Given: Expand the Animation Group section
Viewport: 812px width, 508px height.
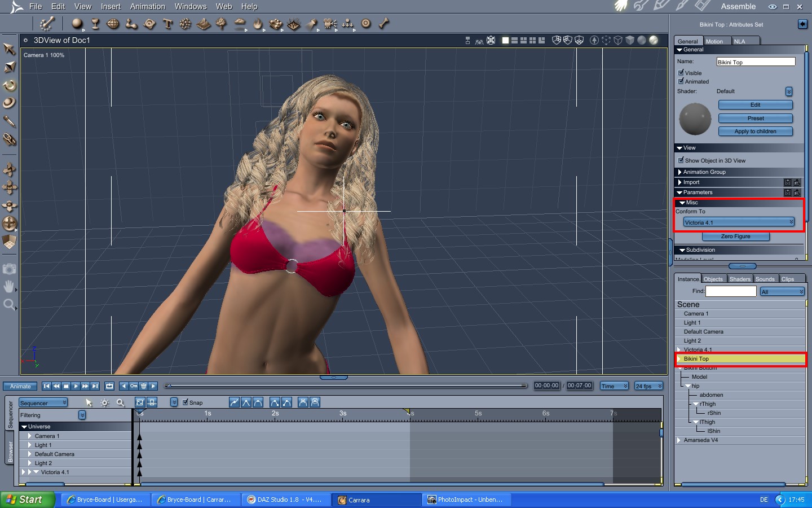Looking at the screenshot, I should point(704,172).
